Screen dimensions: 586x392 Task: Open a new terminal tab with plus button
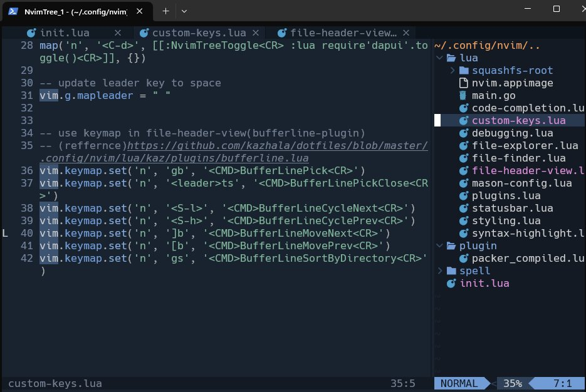click(165, 11)
